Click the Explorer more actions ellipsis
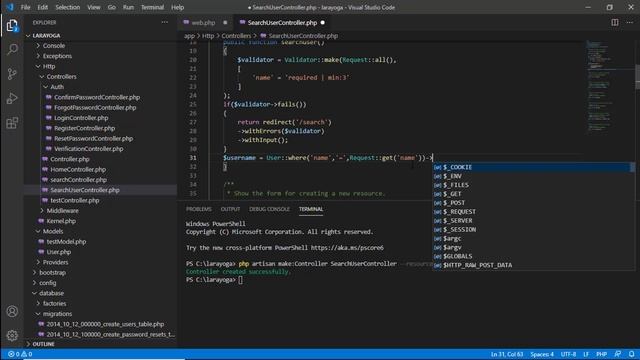The width and height of the screenshot is (640, 360). point(164,22)
